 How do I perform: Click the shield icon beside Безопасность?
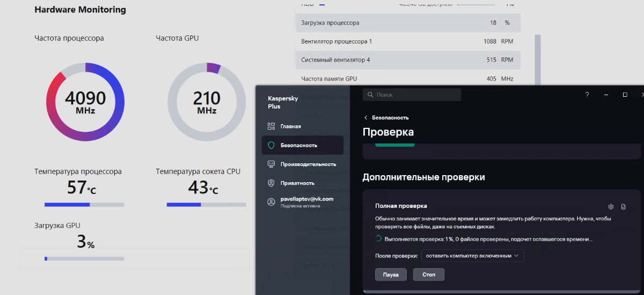tap(271, 145)
